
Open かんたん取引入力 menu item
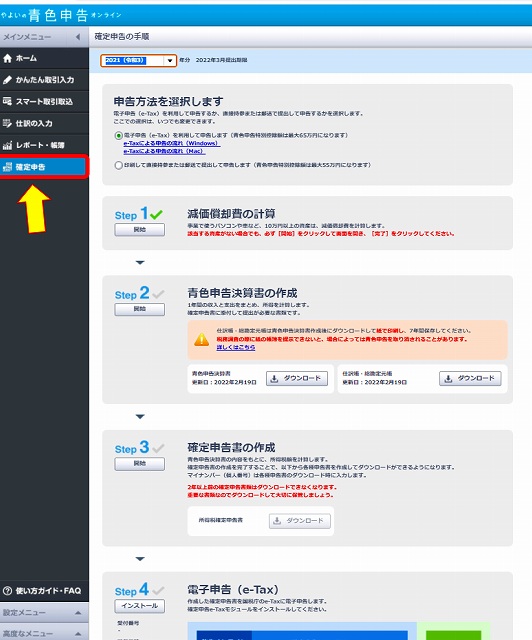[x=44, y=80]
